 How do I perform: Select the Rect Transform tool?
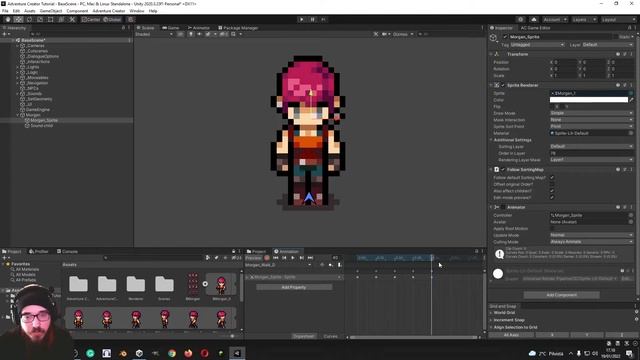pyautogui.click(x=51, y=19)
